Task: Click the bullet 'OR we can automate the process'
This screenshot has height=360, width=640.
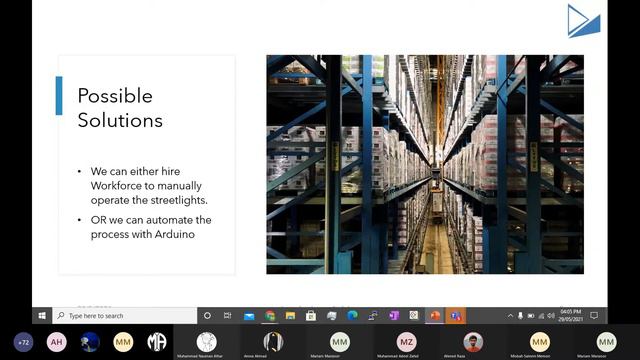Action: (151, 227)
